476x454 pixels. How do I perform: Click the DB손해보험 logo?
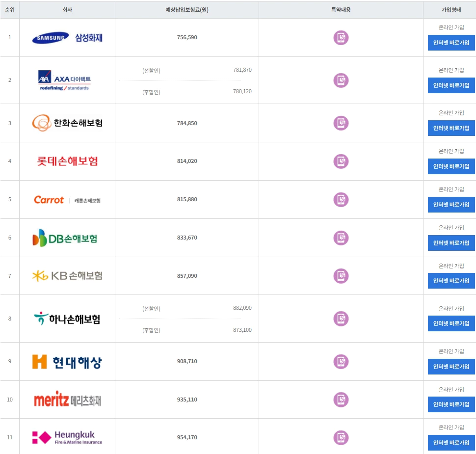point(65,238)
